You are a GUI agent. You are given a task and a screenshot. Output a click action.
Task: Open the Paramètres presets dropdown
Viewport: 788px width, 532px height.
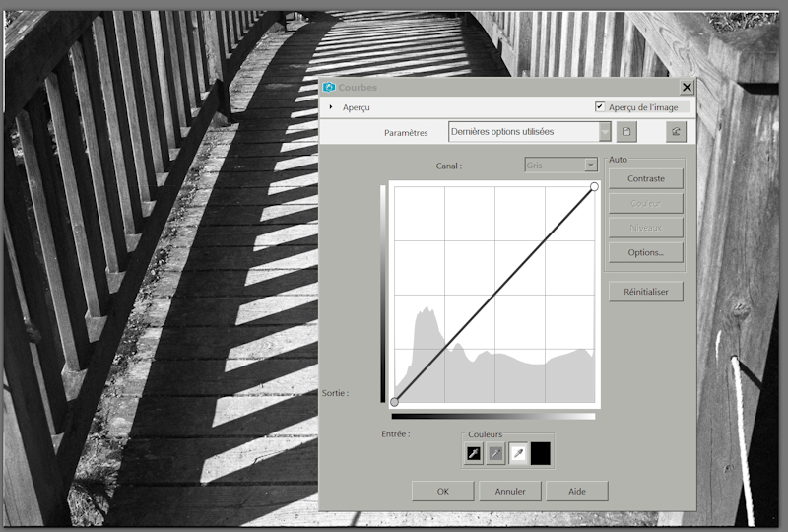[x=605, y=131]
